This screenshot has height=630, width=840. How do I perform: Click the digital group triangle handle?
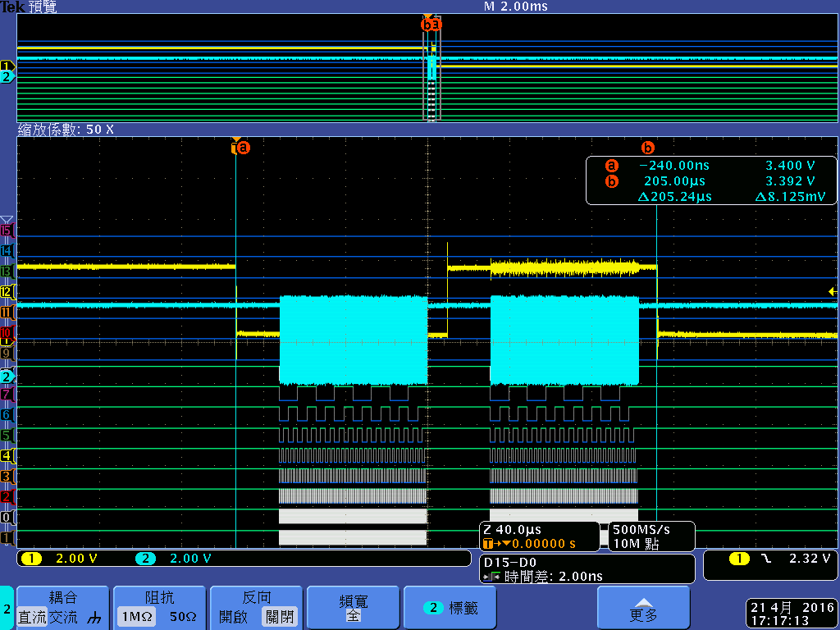[x=6, y=220]
